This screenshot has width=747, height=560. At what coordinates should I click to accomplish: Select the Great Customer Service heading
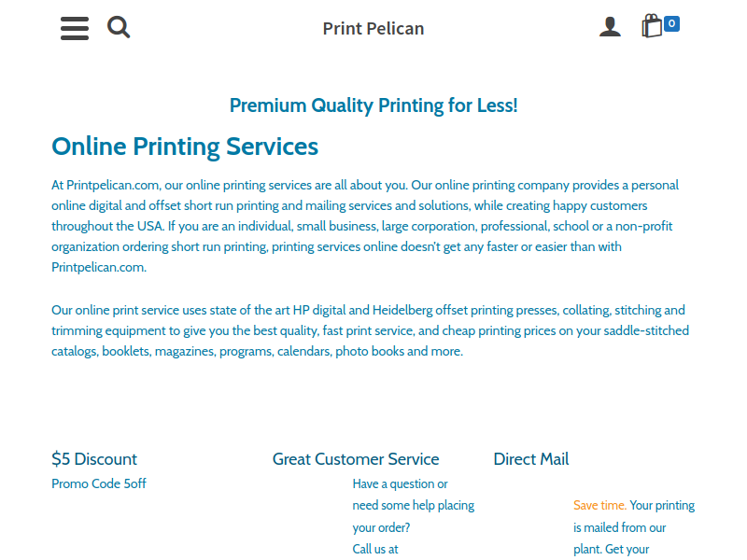(x=356, y=459)
